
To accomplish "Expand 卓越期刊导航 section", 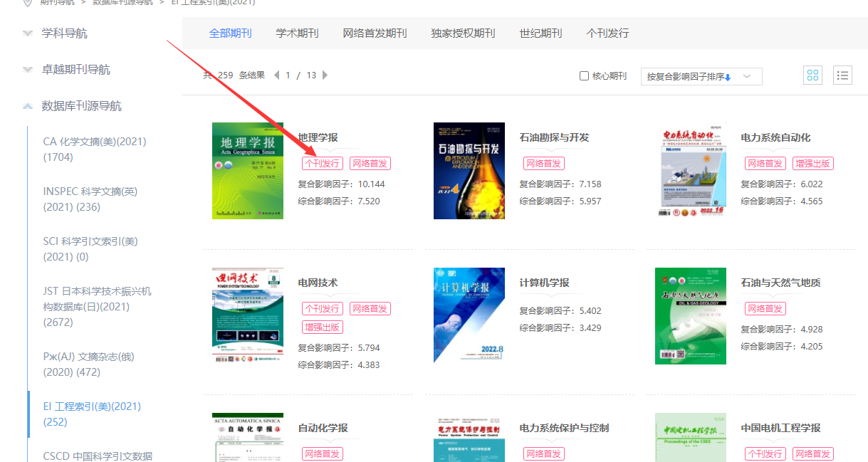I will point(75,70).
